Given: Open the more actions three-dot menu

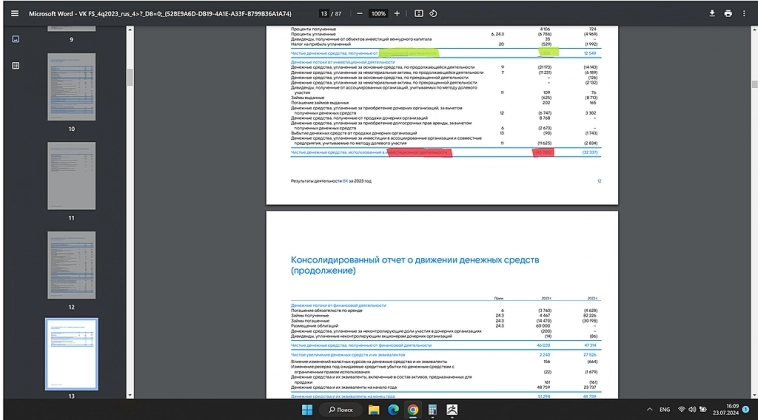Looking at the screenshot, I should click(745, 14).
